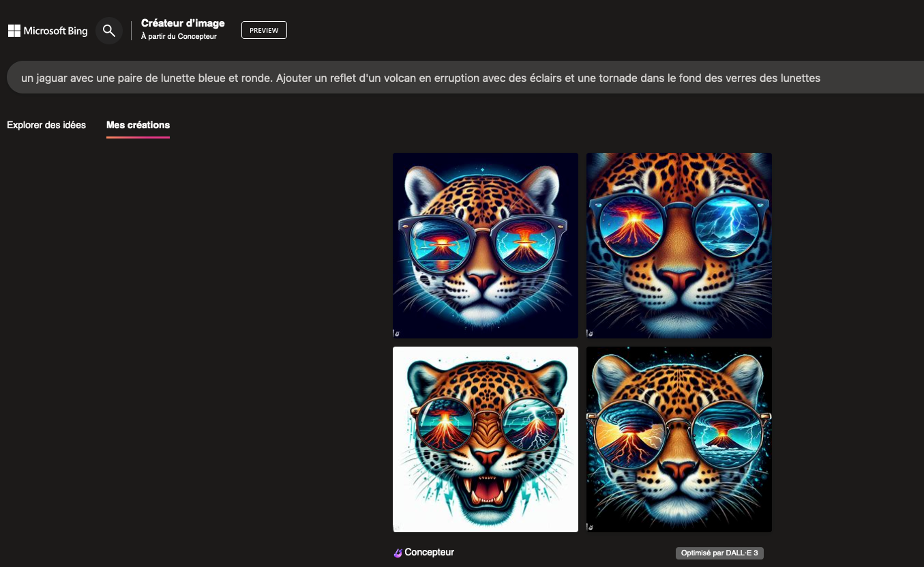Image resolution: width=924 pixels, height=567 pixels.
Task: Click the Concepteur logo icon
Action: pyautogui.click(x=398, y=553)
